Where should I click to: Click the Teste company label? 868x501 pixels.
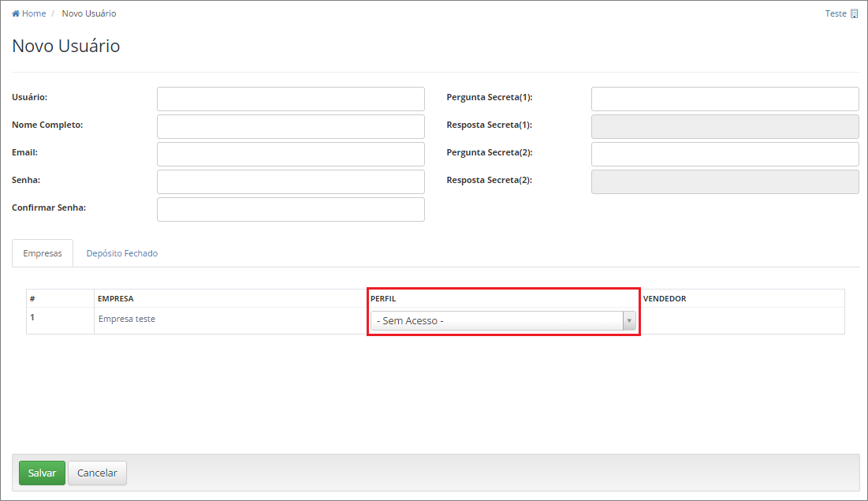pos(836,13)
